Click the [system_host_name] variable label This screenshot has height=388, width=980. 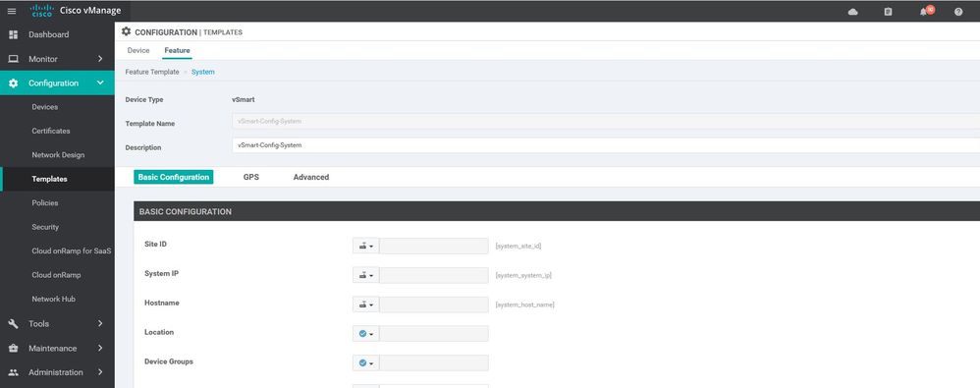point(524,305)
